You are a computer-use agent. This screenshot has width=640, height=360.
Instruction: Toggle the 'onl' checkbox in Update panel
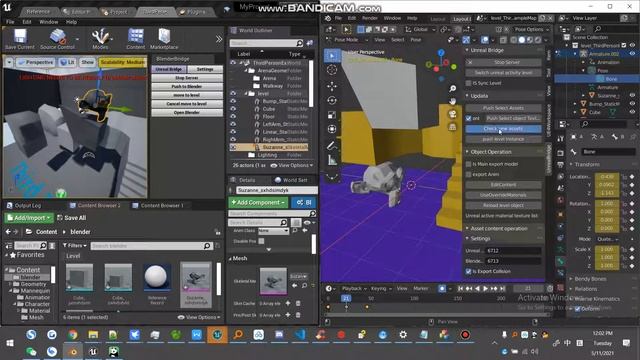pos(469,118)
